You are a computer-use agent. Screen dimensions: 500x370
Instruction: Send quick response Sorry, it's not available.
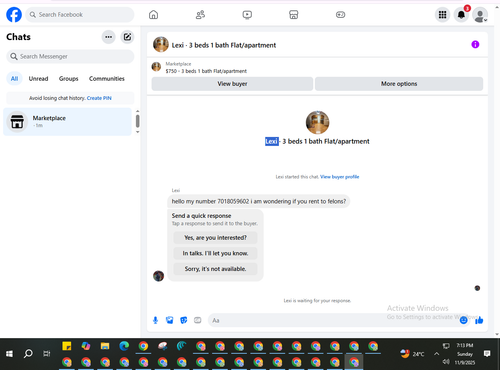point(215,269)
